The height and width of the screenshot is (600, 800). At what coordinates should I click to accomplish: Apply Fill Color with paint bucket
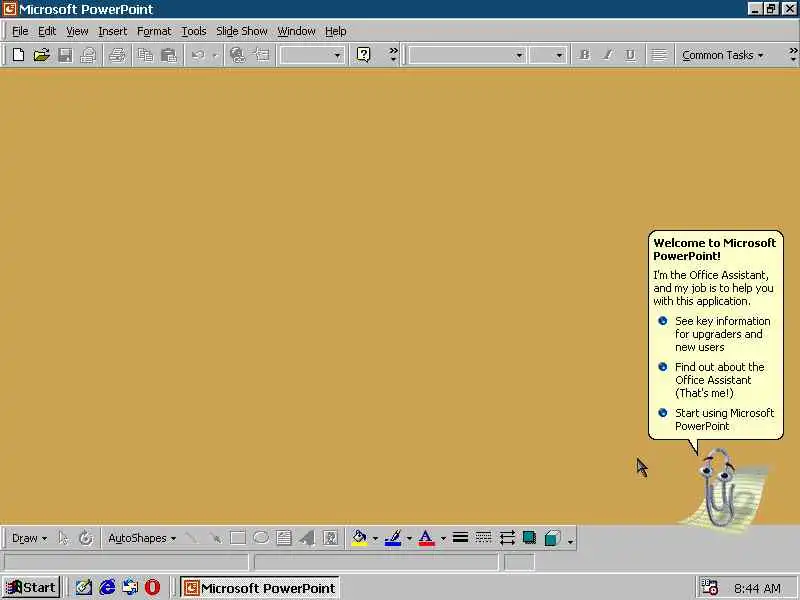360,538
